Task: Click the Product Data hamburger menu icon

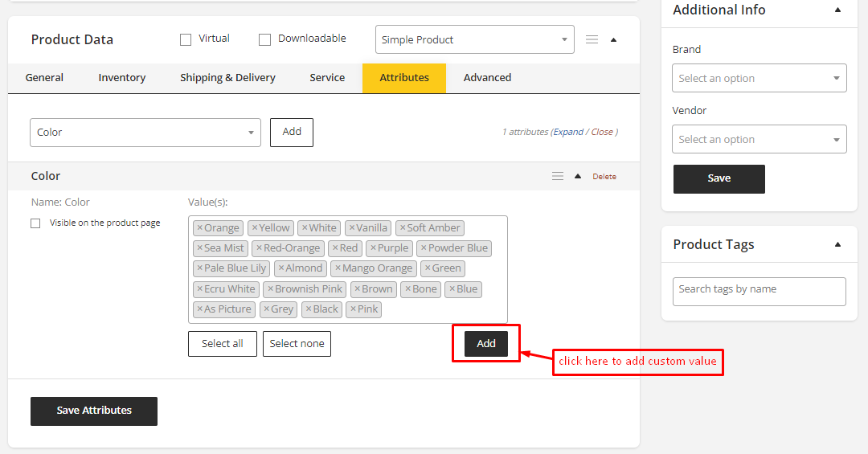Action: point(592,39)
